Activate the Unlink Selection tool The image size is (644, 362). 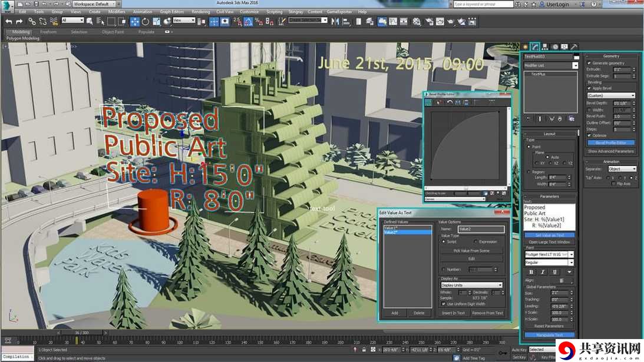(x=42, y=21)
